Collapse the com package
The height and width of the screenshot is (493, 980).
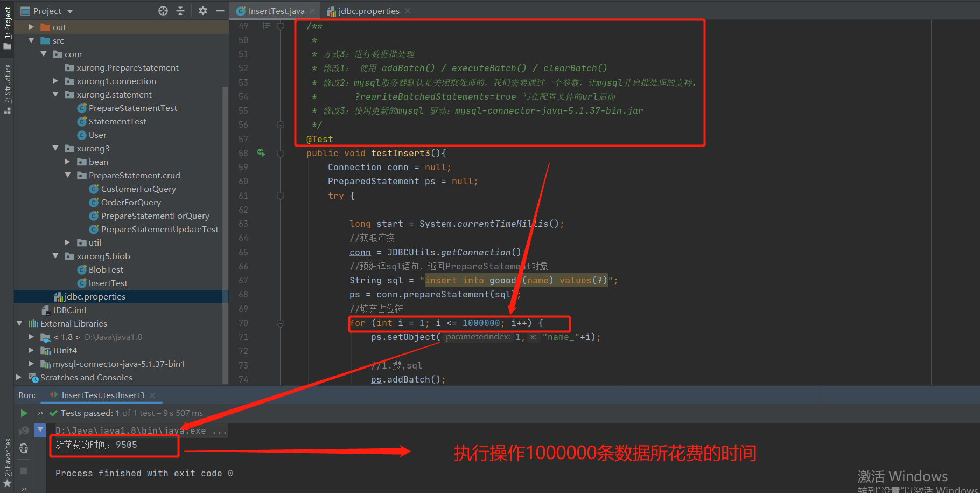[x=44, y=54]
